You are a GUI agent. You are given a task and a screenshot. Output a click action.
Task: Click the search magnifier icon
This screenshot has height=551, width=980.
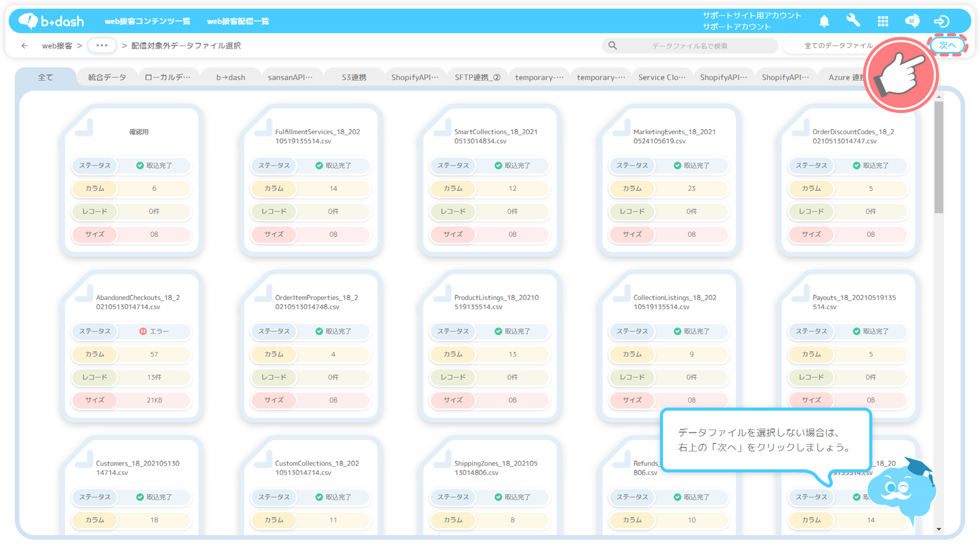[x=612, y=46]
